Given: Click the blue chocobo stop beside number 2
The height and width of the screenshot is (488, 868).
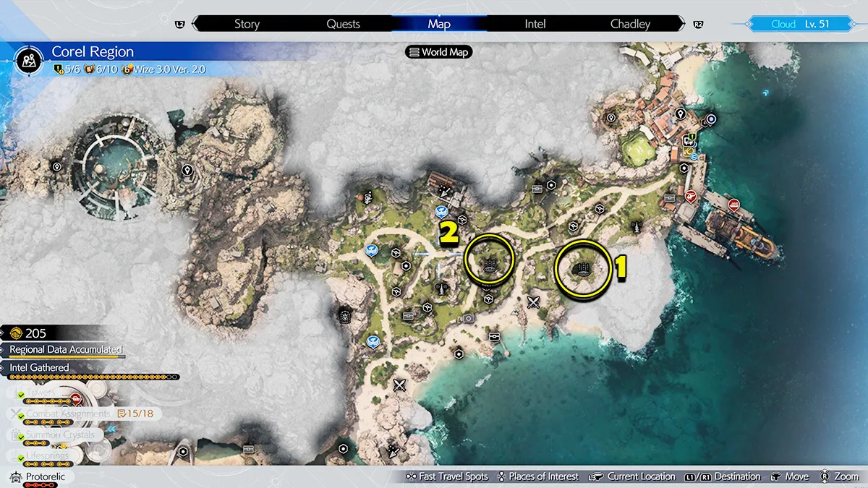Looking at the screenshot, I should [x=441, y=211].
